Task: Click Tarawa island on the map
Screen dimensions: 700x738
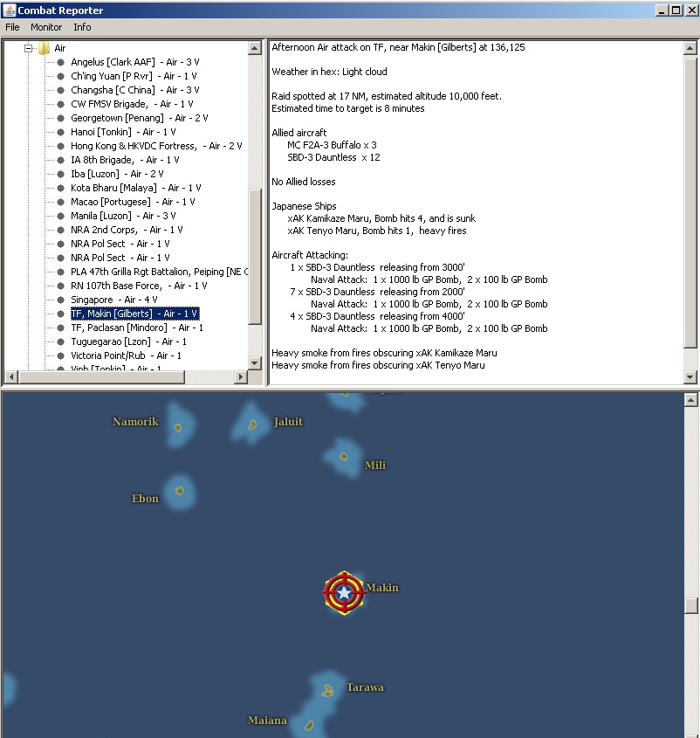Action: pos(327,691)
